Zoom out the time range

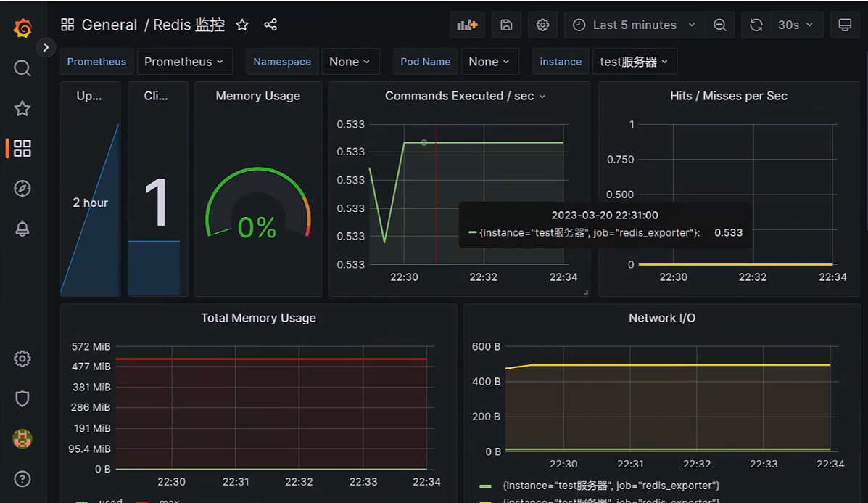pyautogui.click(x=719, y=24)
